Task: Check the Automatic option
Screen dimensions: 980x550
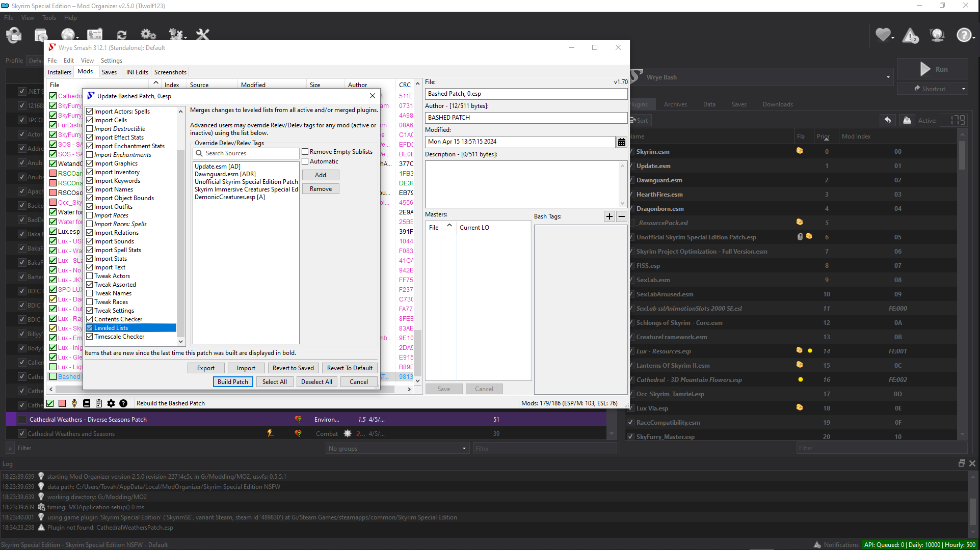Action: click(x=305, y=161)
